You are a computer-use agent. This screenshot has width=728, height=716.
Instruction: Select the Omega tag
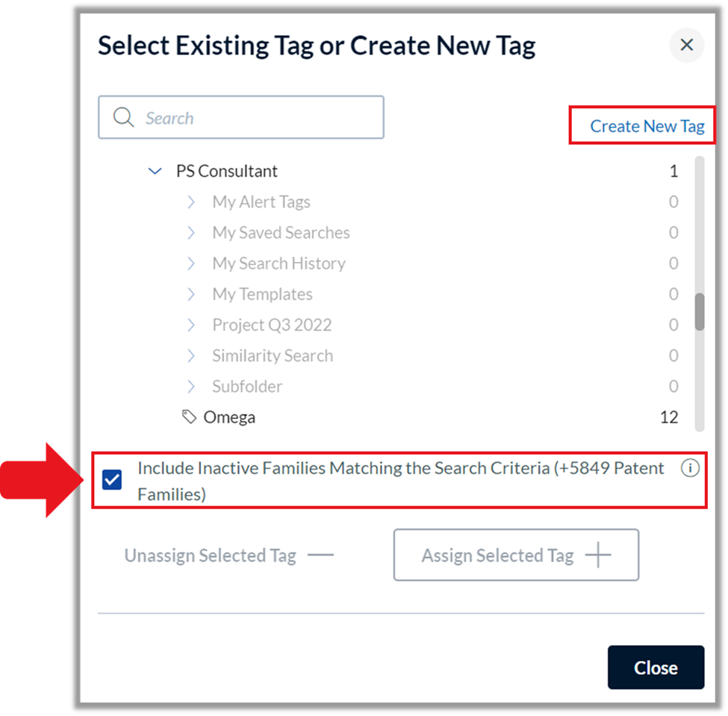(x=229, y=417)
